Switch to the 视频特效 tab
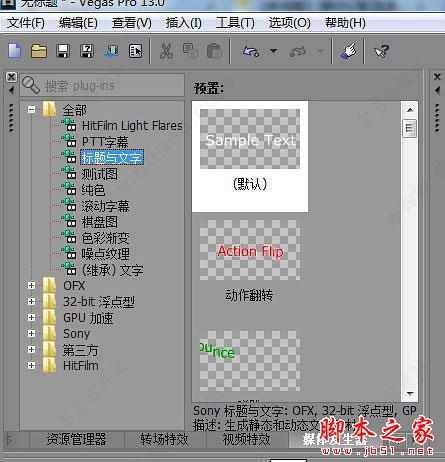The image size is (445, 462). (x=246, y=439)
